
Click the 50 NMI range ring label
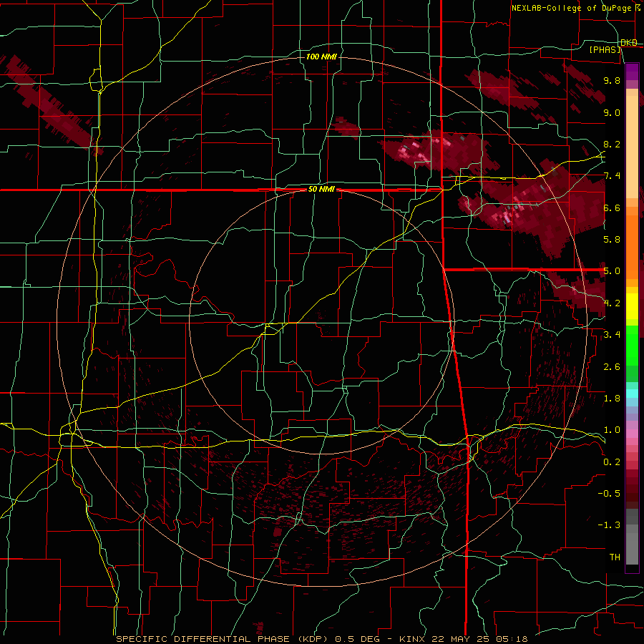[321, 190]
